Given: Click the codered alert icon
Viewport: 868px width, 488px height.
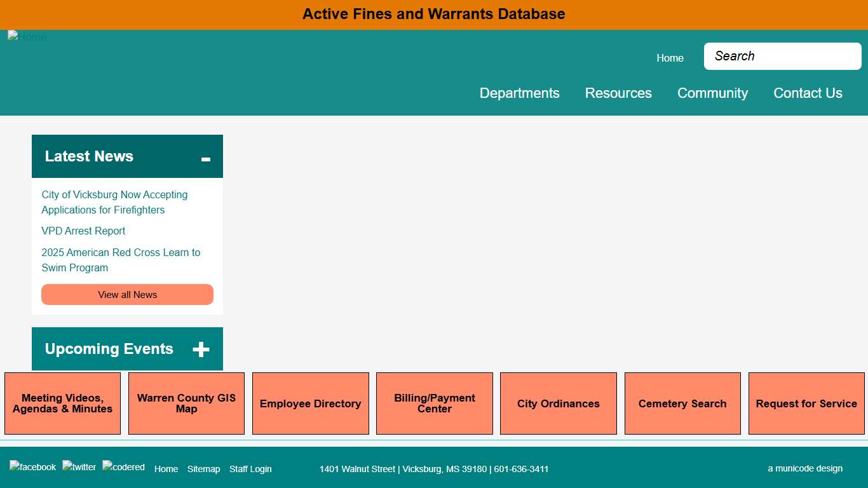Looking at the screenshot, I should (123, 467).
